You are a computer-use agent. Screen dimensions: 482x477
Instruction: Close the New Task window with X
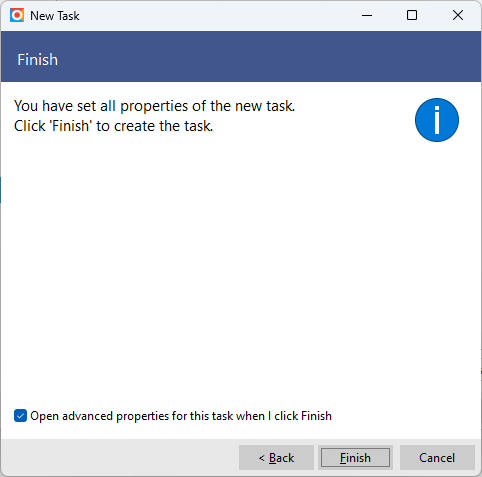click(458, 15)
